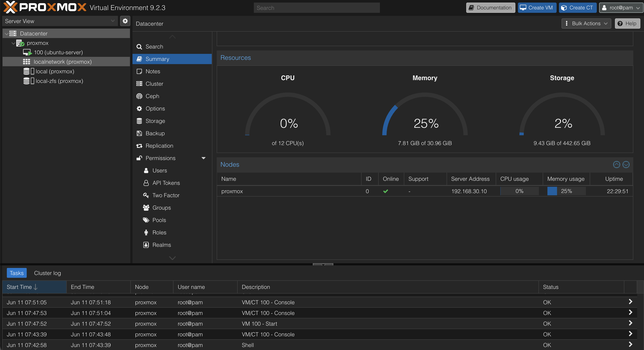Click the Backup floppy disk icon
The height and width of the screenshot is (350, 644).
(139, 133)
